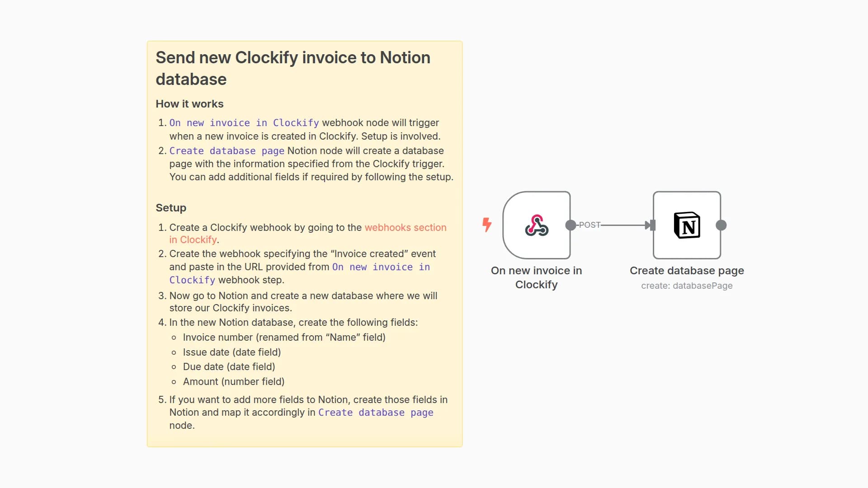Click the Notion node input connector
868x488 pixels.
[652, 225]
